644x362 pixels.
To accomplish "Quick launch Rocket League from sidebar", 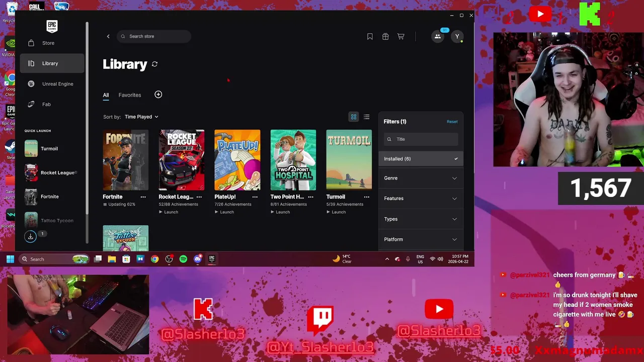I will point(52,173).
